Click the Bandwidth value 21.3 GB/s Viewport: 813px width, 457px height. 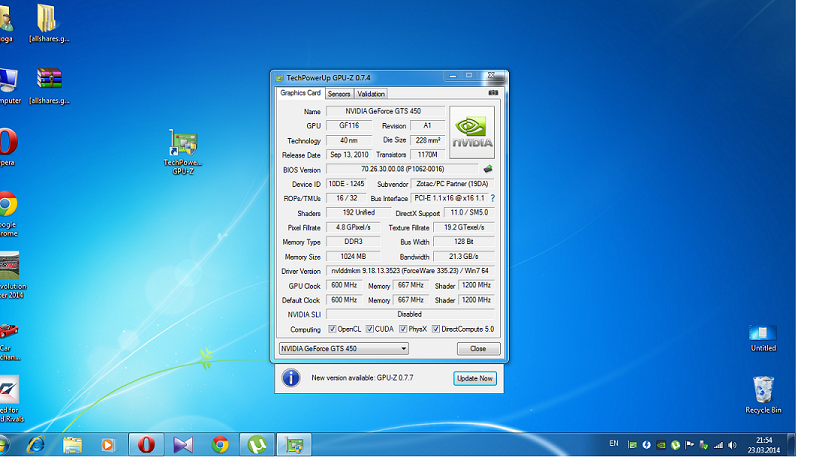[x=464, y=256]
